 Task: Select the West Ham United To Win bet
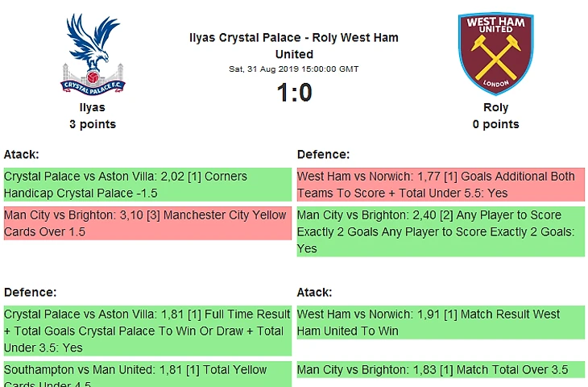click(x=440, y=322)
